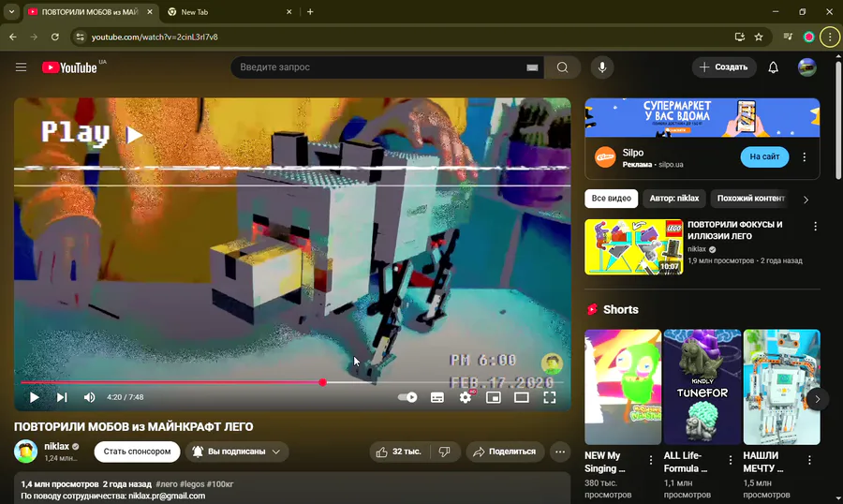Viewport: 843px width, 504px height.
Task: Open Chrome three-dot menu
Action: (x=830, y=37)
